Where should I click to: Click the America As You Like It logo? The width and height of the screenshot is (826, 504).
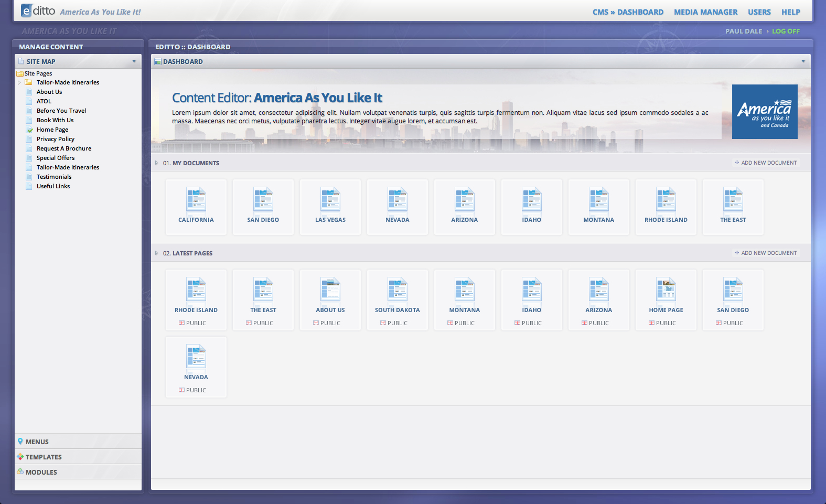click(765, 112)
